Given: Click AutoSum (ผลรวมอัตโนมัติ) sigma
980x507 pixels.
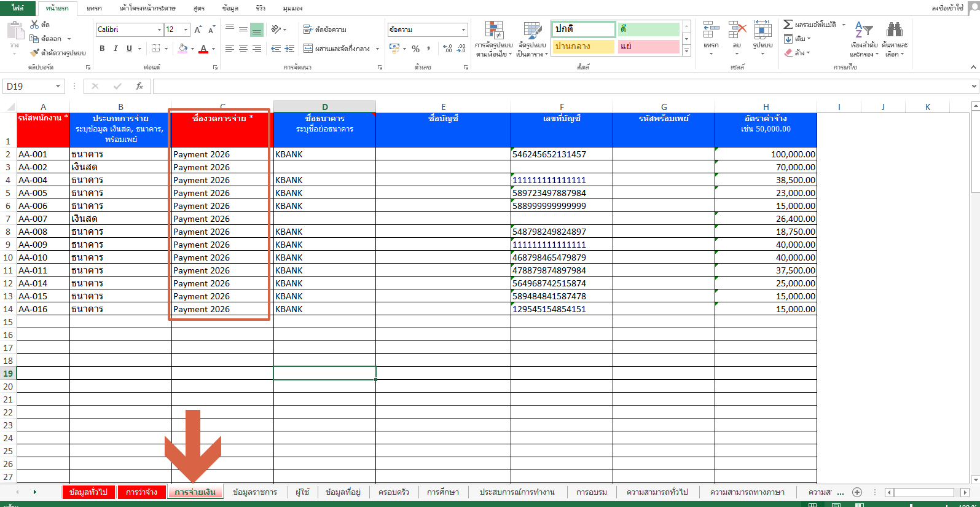Looking at the screenshot, I should pyautogui.click(x=788, y=25).
